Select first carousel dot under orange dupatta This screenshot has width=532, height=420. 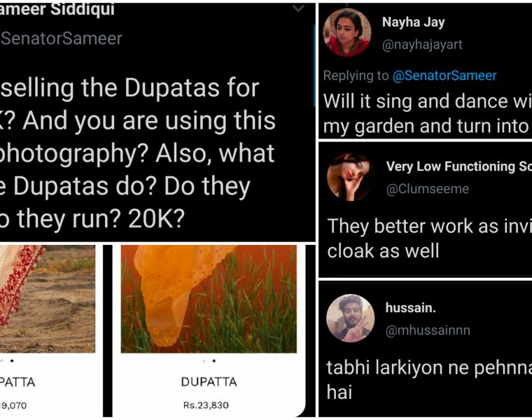204,360
